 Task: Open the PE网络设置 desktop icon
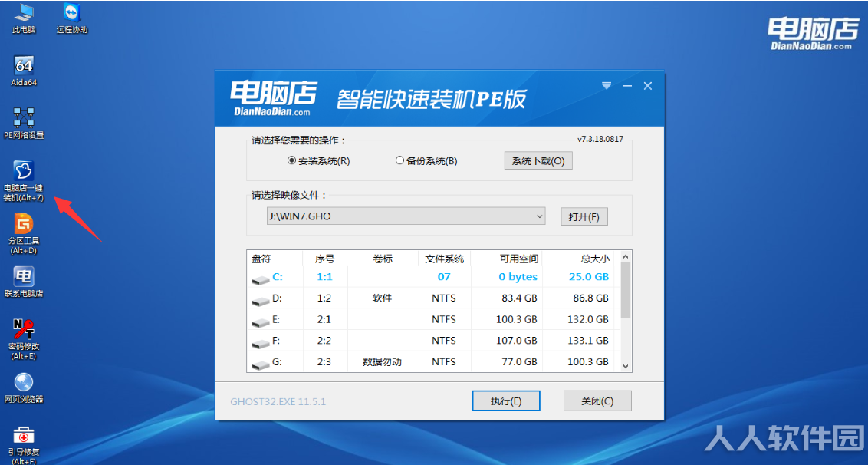point(24,123)
